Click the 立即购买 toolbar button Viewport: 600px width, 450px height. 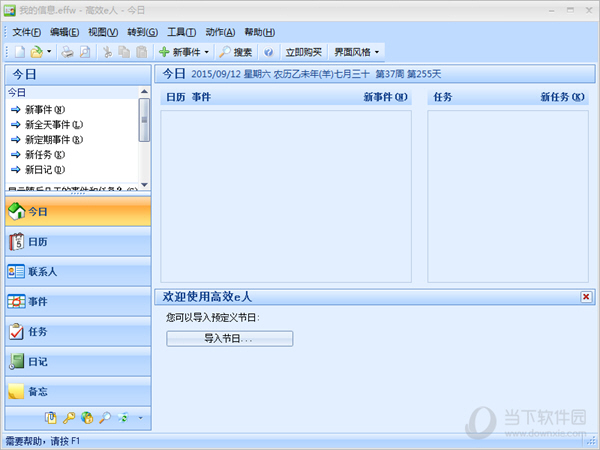tap(303, 52)
